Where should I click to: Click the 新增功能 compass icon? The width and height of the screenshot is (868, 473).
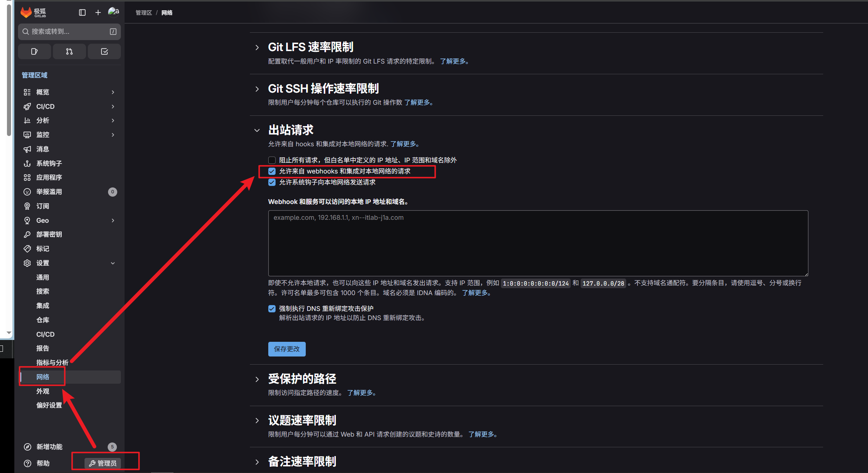[x=27, y=447]
